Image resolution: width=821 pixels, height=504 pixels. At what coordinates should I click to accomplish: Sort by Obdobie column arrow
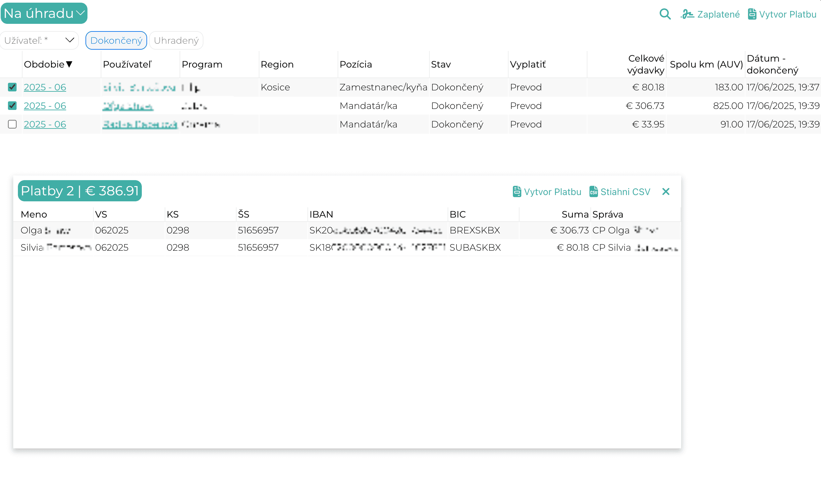69,64
